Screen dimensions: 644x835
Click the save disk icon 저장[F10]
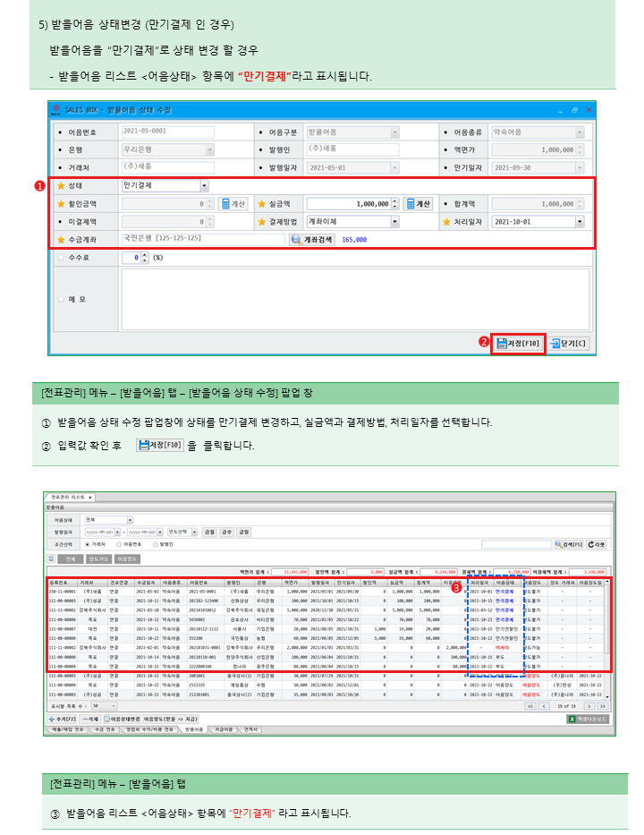tap(504, 343)
